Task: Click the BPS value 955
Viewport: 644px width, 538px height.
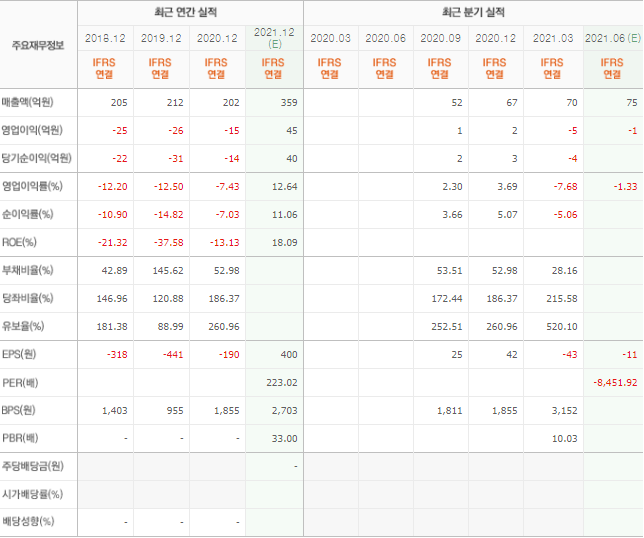Action: [175, 411]
